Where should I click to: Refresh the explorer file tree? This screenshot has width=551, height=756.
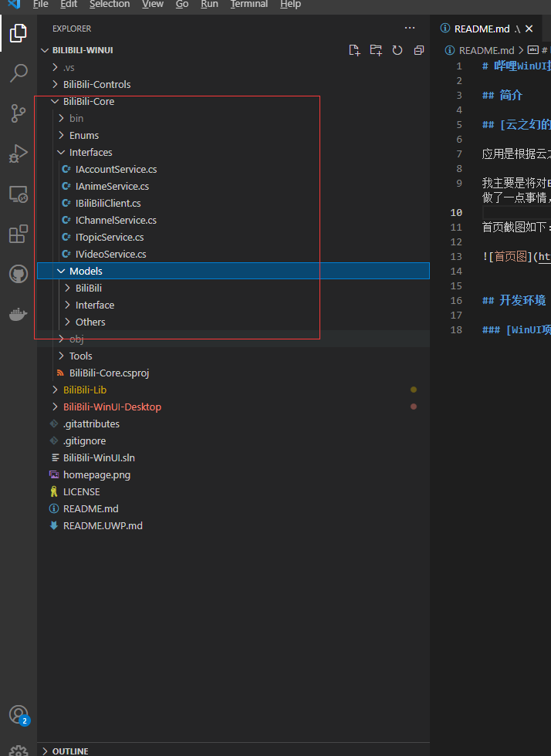click(x=397, y=50)
